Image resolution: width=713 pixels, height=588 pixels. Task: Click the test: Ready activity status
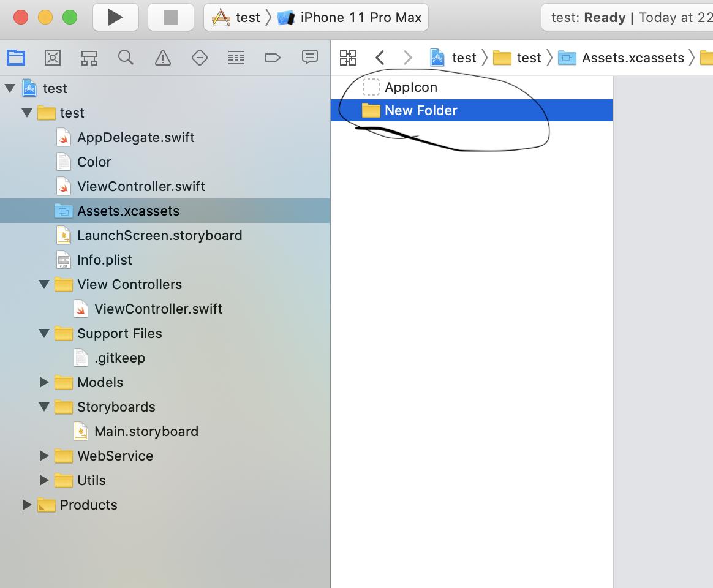point(627,17)
